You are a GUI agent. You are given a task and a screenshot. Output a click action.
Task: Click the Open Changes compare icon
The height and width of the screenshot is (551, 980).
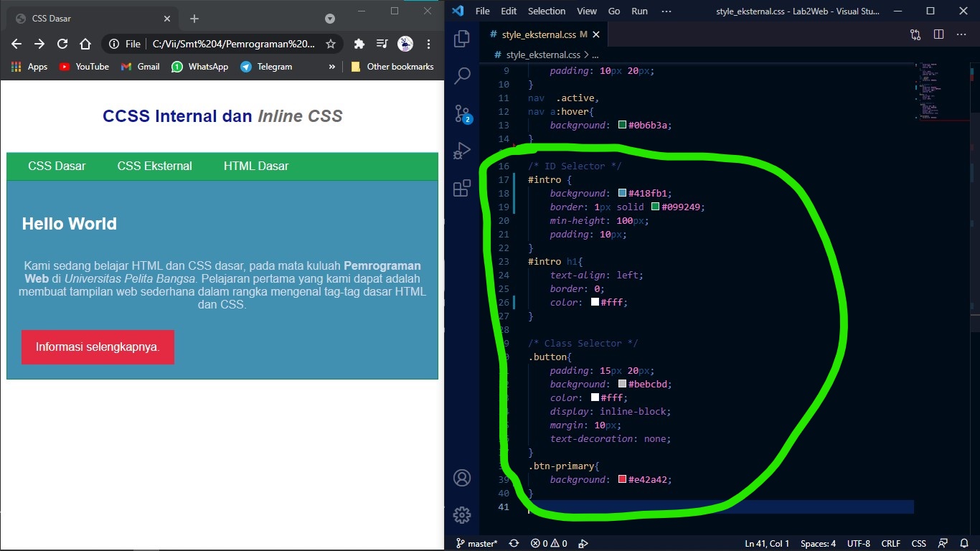[x=914, y=34]
